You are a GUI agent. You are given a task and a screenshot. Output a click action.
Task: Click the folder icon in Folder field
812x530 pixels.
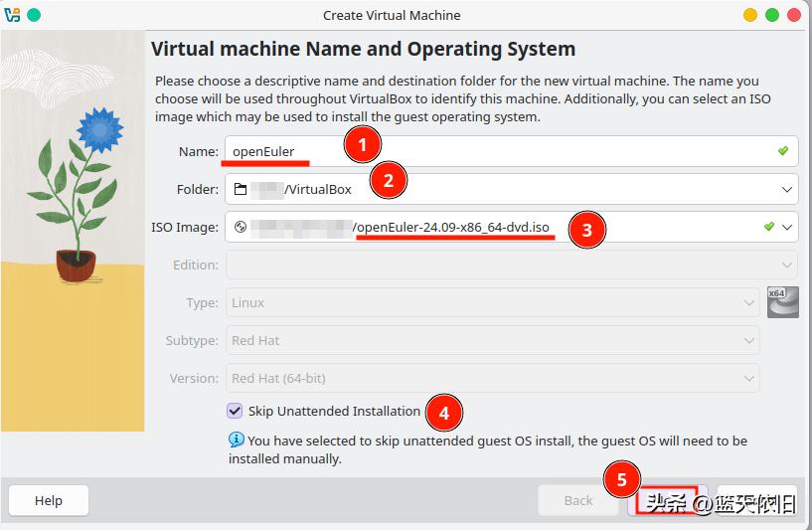point(240,189)
